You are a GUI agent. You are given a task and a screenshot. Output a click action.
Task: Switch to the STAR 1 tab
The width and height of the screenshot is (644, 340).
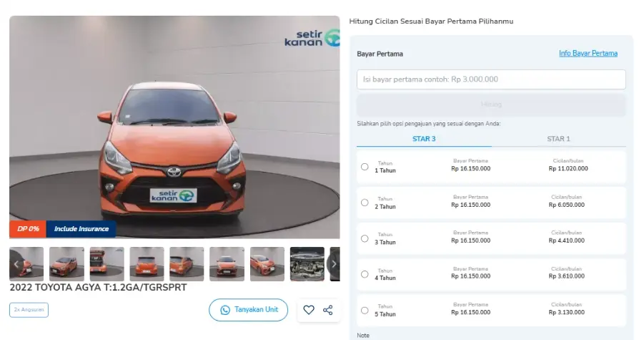pyautogui.click(x=558, y=139)
